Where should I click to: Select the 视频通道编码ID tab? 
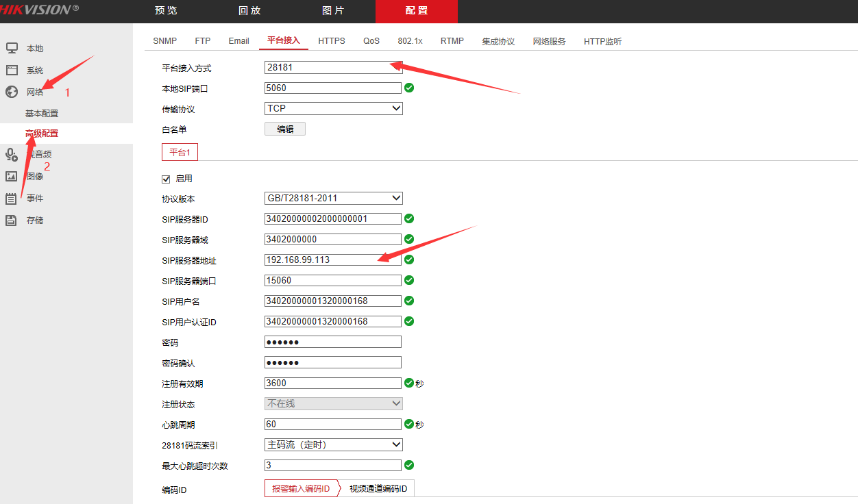coord(378,488)
